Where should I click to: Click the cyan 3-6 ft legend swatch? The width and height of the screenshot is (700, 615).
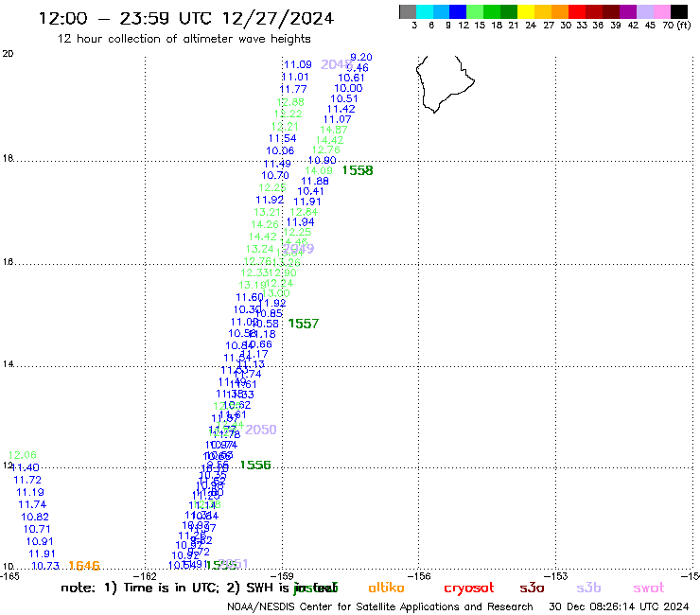click(x=424, y=11)
